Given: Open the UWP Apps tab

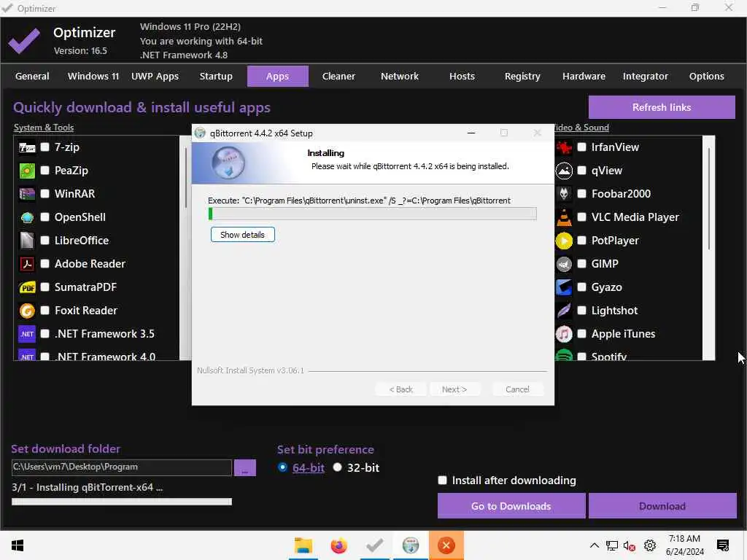Looking at the screenshot, I should tap(155, 76).
